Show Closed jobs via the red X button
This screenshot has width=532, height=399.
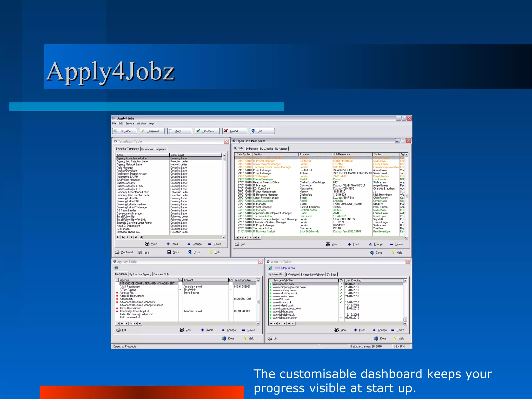click(x=235, y=131)
